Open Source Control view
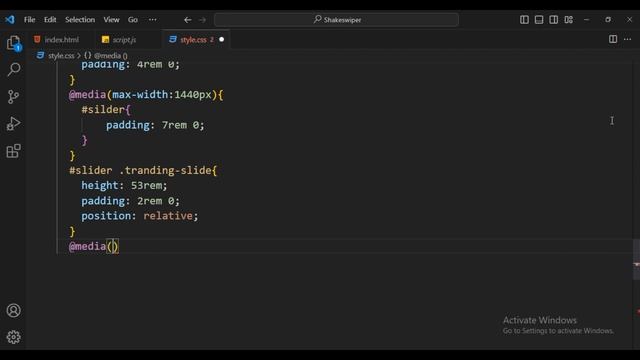The width and height of the screenshot is (640, 360). tap(13, 97)
